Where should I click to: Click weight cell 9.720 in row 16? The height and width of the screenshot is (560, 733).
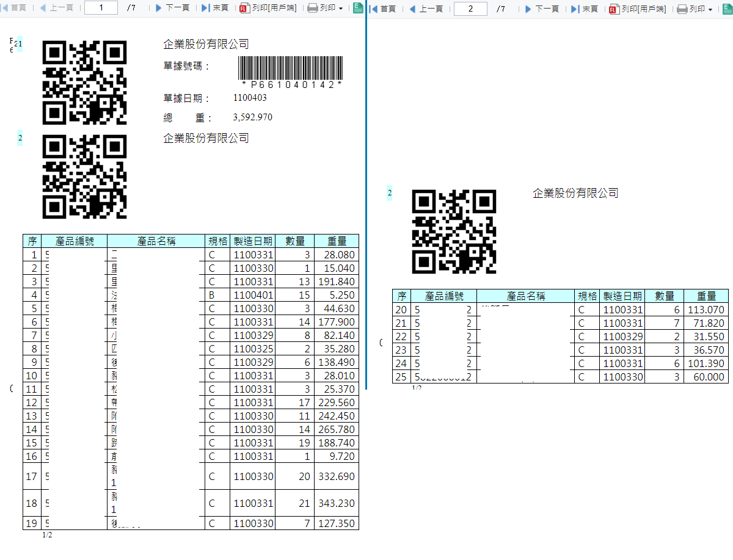pyautogui.click(x=337, y=456)
